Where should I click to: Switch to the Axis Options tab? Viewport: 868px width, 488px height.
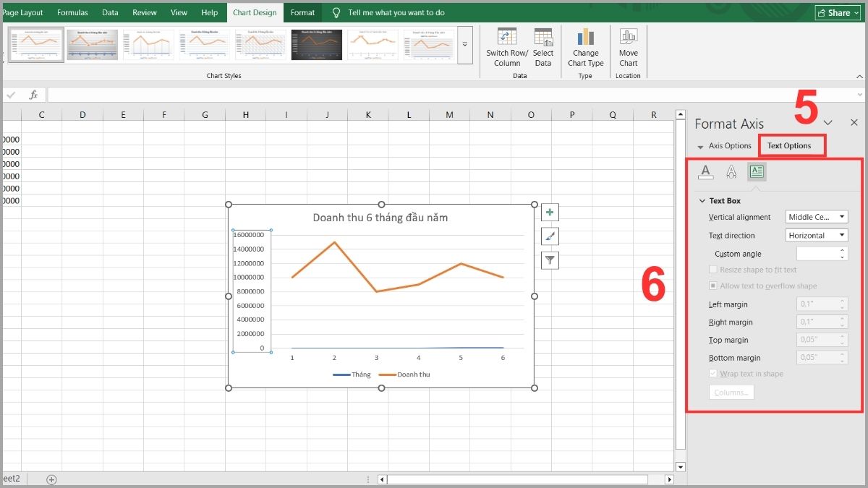(730, 145)
